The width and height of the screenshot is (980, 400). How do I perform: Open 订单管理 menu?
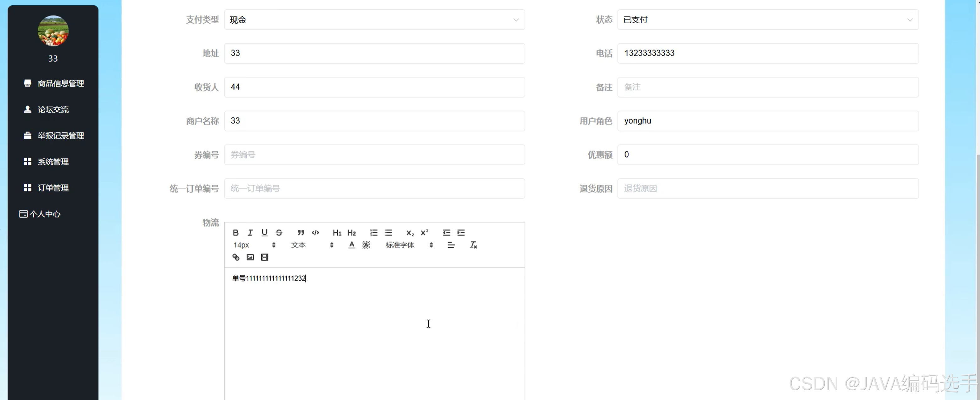click(53, 188)
